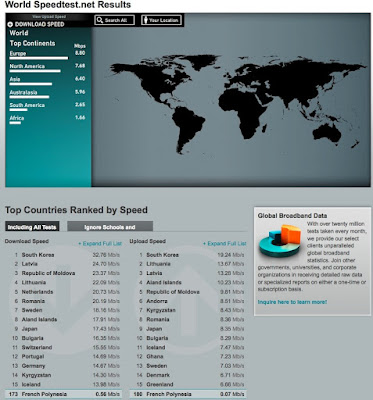
Task: Click the pie chart graphic in Global Broadband Data
Action: pyautogui.click(x=280, y=240)
